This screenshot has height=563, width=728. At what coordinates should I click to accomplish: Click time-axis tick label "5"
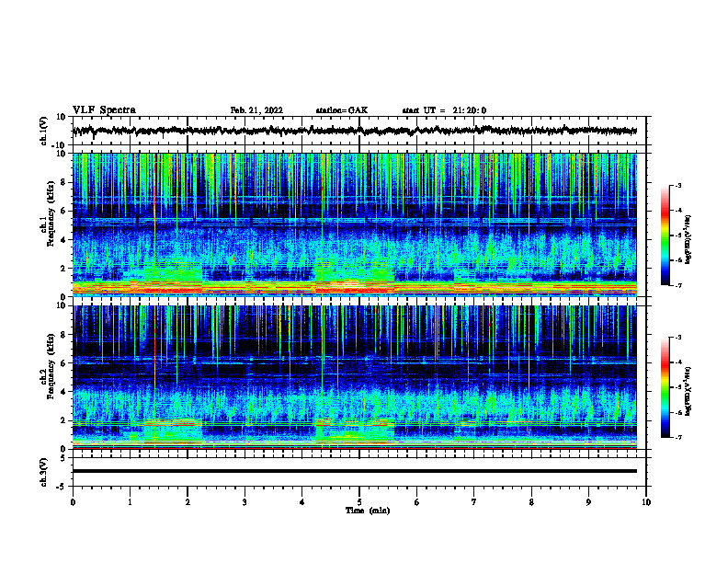click(359, 502)
